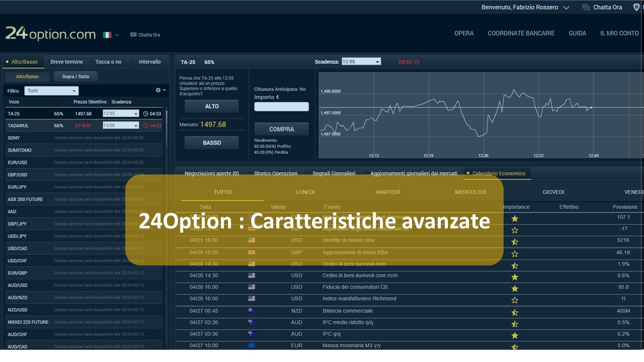The image size is (644, 362).
Task: Click the EU flag in Massa monetaria row
Action: click(252, 345)
